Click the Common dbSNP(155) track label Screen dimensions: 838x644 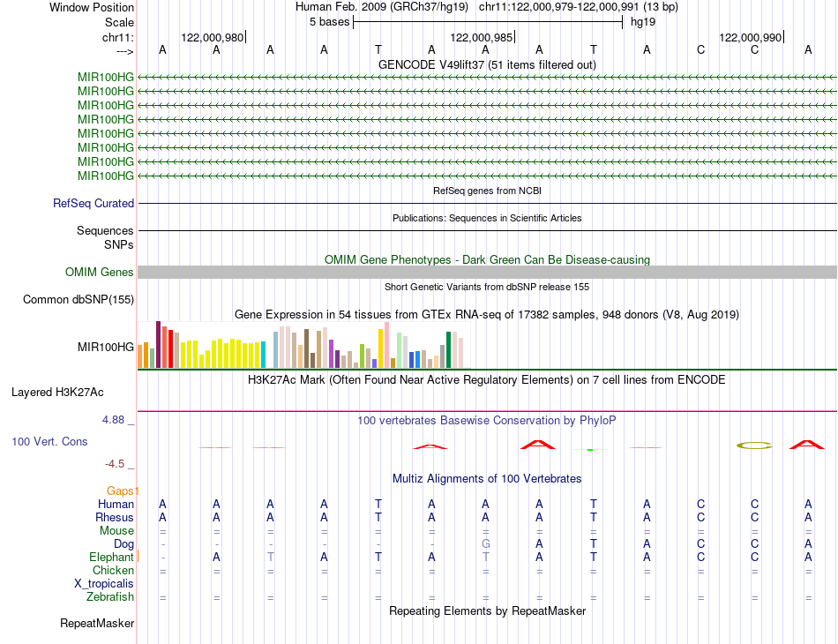pyautogui.click(x=79, y=300)
